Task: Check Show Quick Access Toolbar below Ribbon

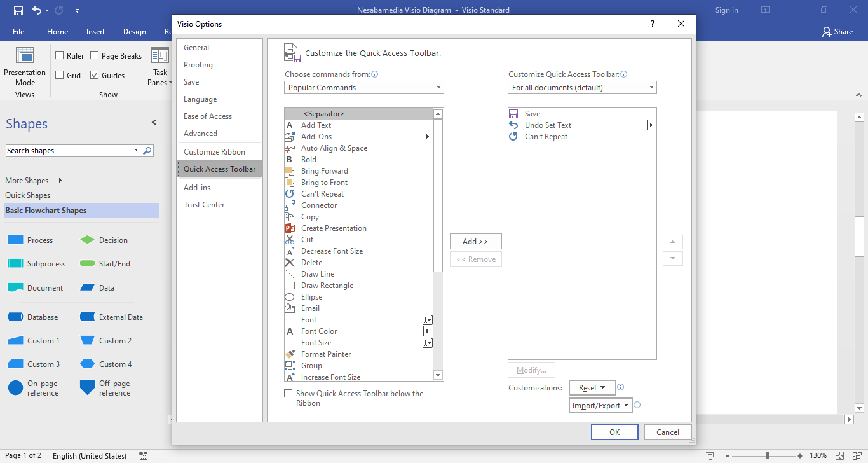Action: tap(288, 394)
